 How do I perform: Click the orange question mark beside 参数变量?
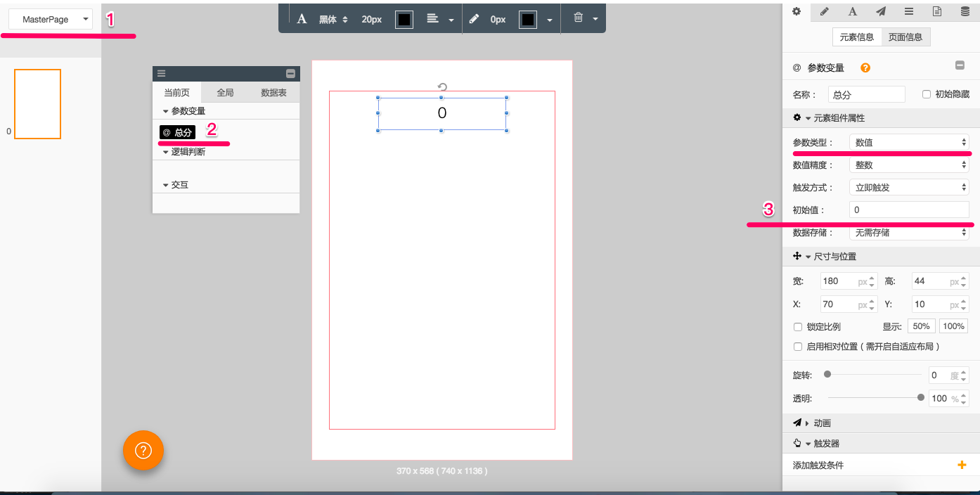point(865,68)
